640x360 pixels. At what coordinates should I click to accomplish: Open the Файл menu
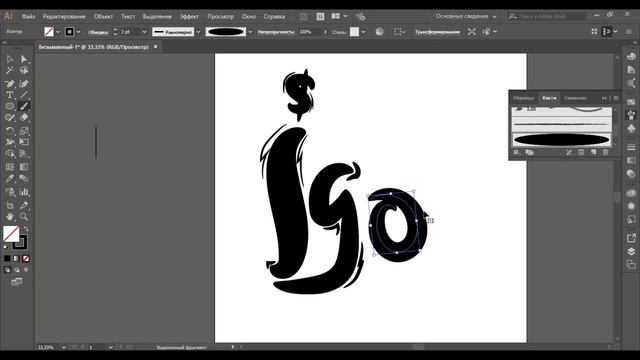(29, 16)
